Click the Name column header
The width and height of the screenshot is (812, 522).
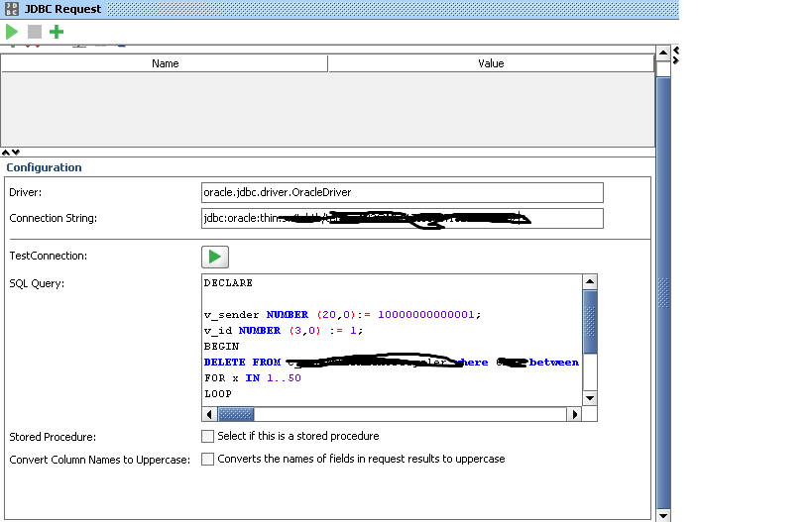point(165,63)
